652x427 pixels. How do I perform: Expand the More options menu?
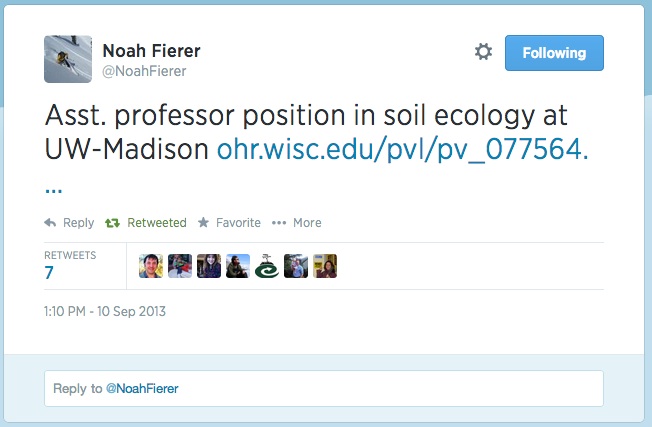[x=297, y=223]
